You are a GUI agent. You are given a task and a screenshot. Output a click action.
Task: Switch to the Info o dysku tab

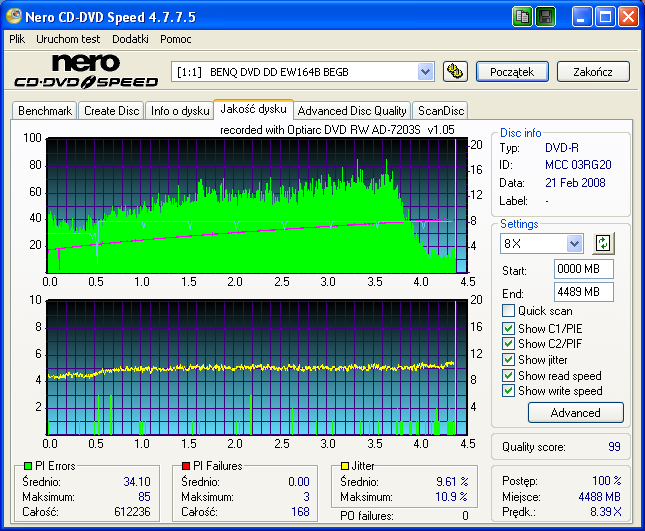point(180,111)
